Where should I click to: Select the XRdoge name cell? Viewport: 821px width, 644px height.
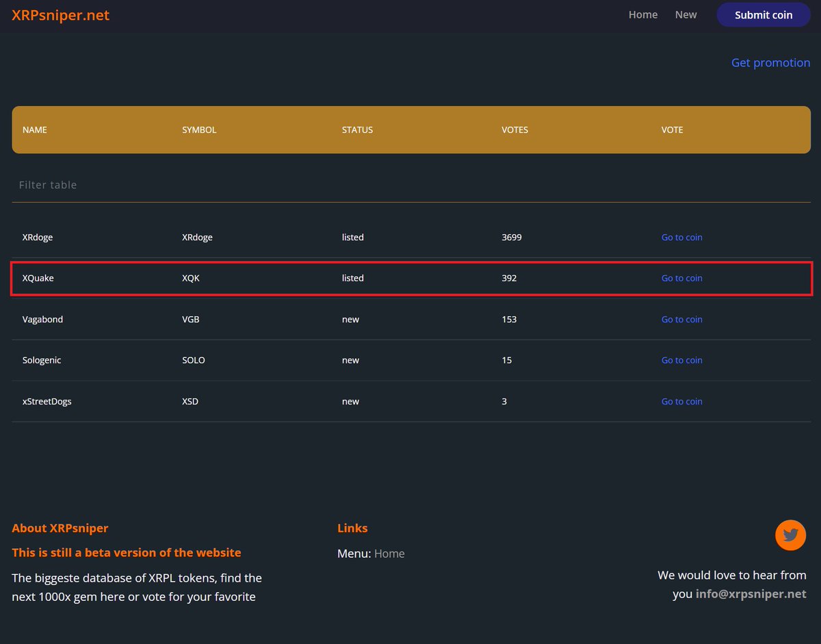(x=38, y=237)
